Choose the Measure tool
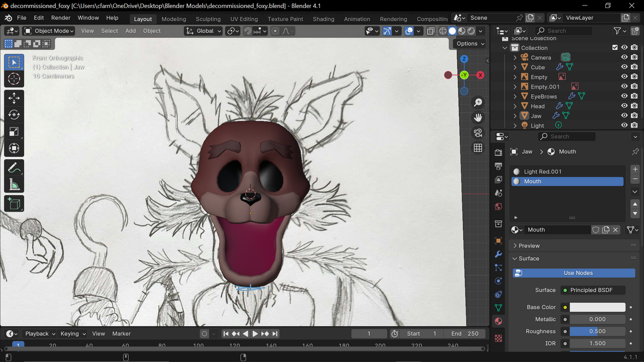The width and height of the screenshot is (644, 362). point(14,185)
